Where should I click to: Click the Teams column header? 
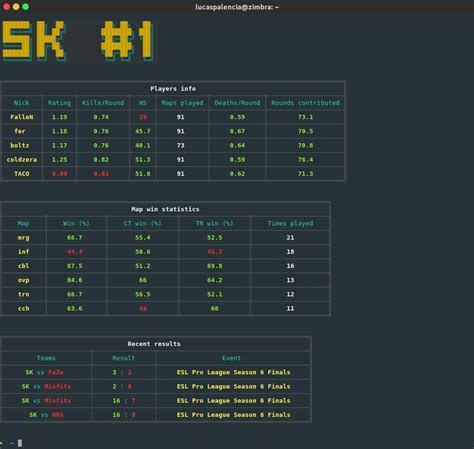46,358
